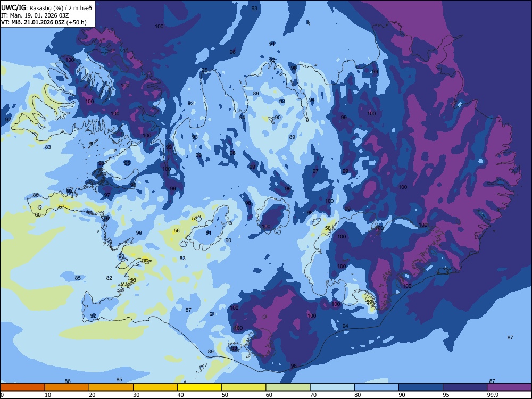The image size is (532, 399).
Task: Click the legend tick label '70'
Action: coord(313,395)
